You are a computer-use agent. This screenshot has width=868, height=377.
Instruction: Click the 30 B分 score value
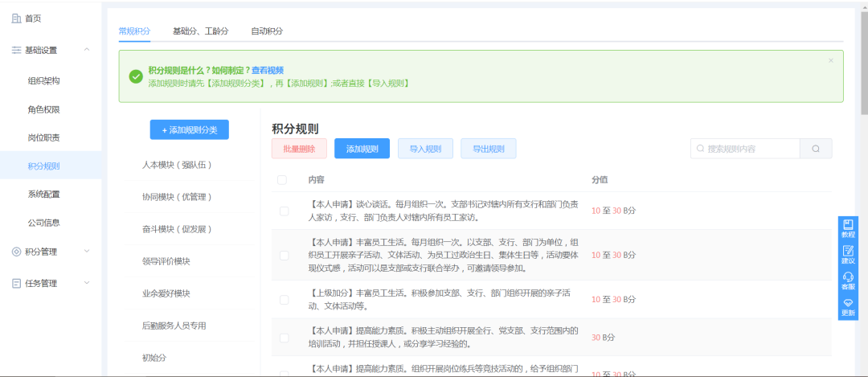pos(604,337)
